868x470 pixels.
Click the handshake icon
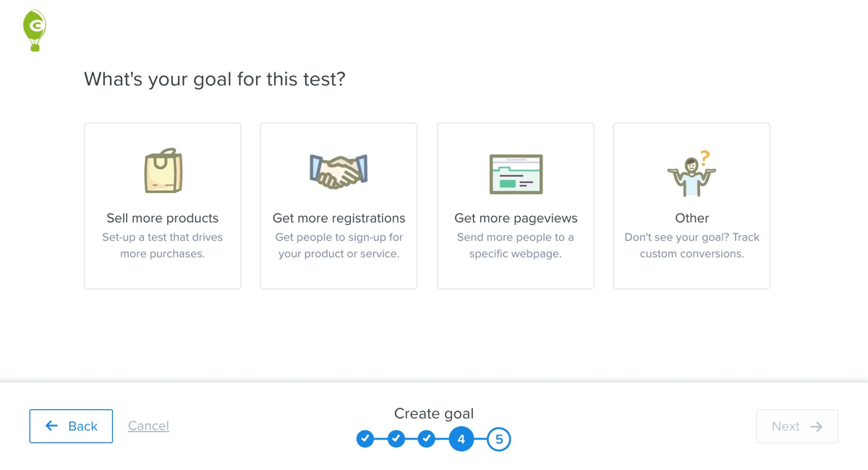tap(339, 172)
